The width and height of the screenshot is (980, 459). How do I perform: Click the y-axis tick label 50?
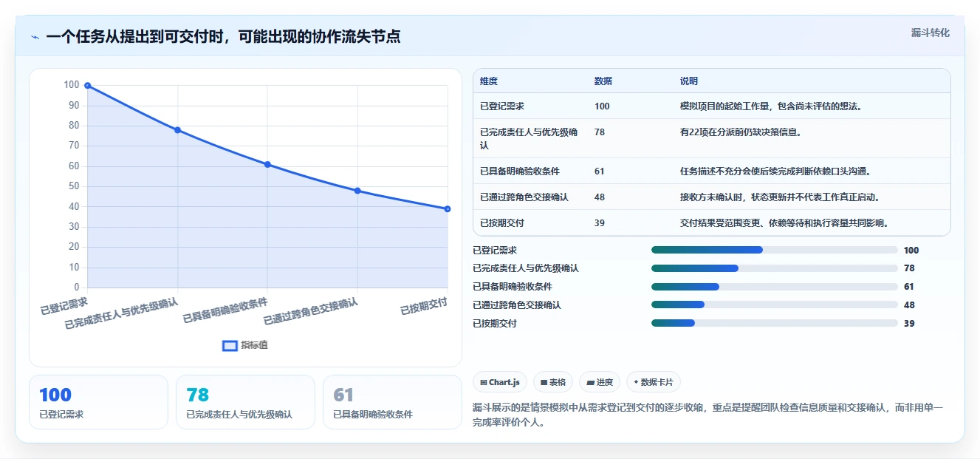coord(73,186)
